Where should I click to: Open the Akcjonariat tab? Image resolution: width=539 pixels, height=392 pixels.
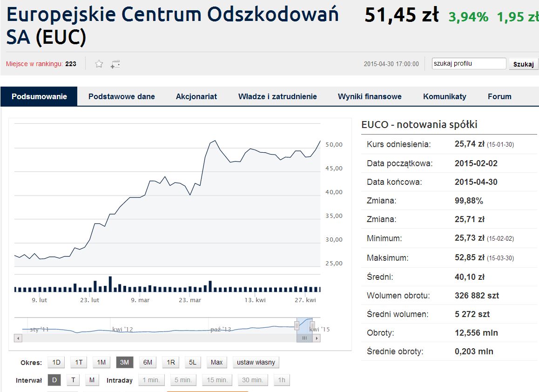coord(196,97)
